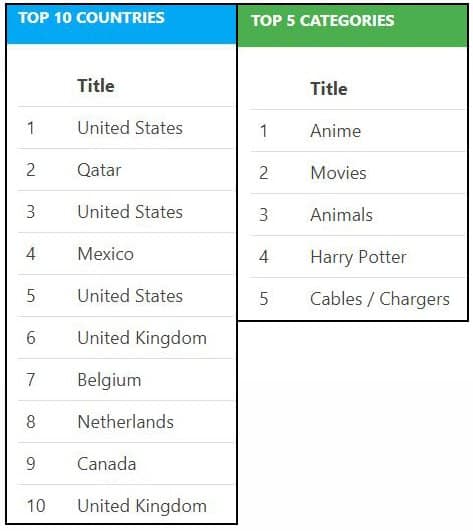Select the Movies category
The width and height of the screenshot is (473, 531).
338,173
